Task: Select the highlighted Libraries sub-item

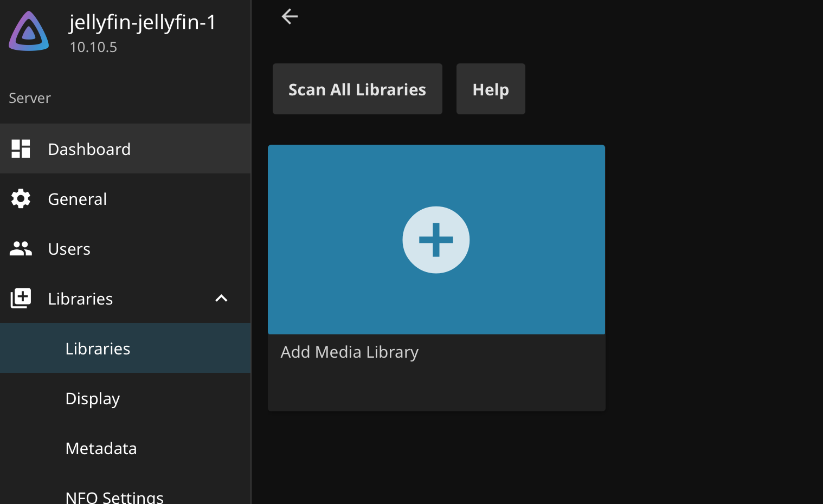Action: [x=98, y=348]
